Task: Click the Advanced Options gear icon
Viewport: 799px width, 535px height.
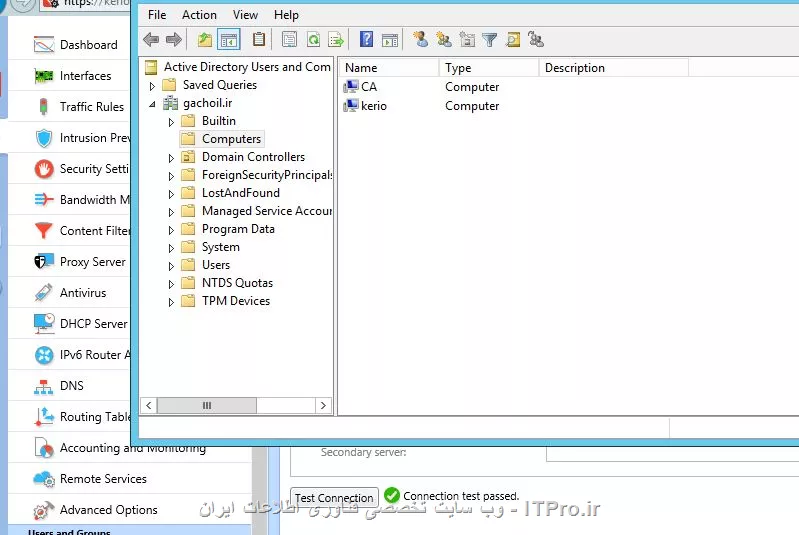Action: tap(44, 510)
